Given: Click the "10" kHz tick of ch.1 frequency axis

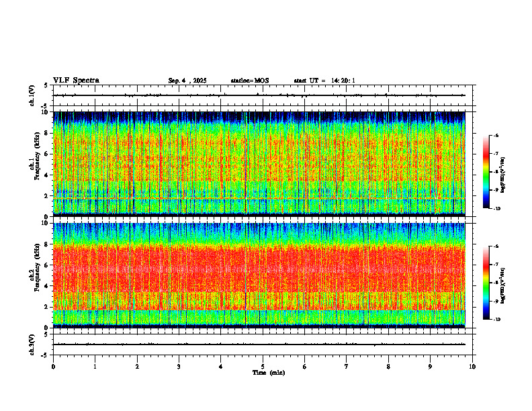Looking at the screenshot, I should point(45,112).
